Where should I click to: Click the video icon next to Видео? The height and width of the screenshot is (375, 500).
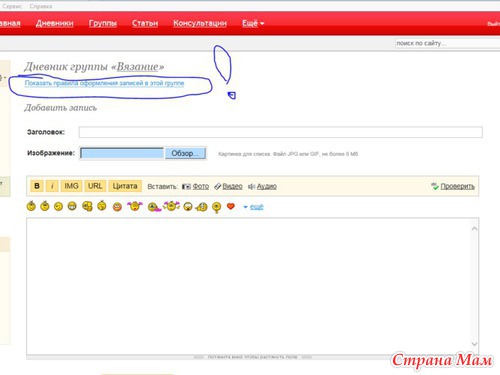tap(217, 186)
